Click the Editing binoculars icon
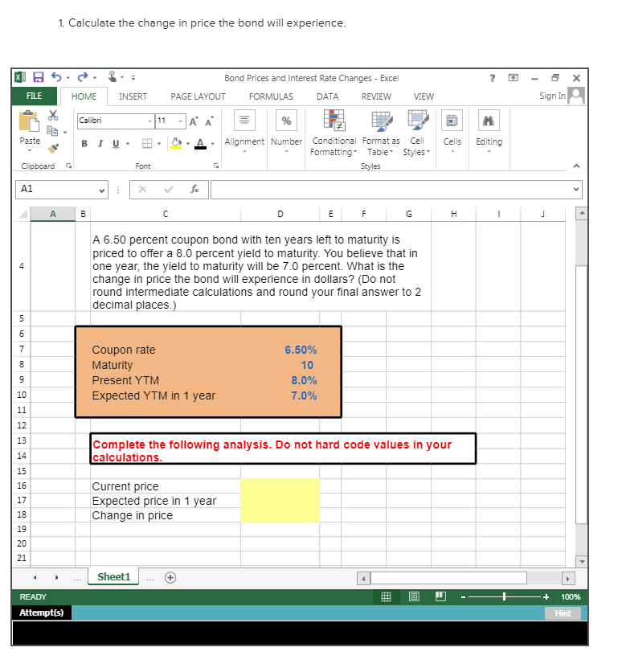This screenshot has height=672, width=622. pos(489,121)
